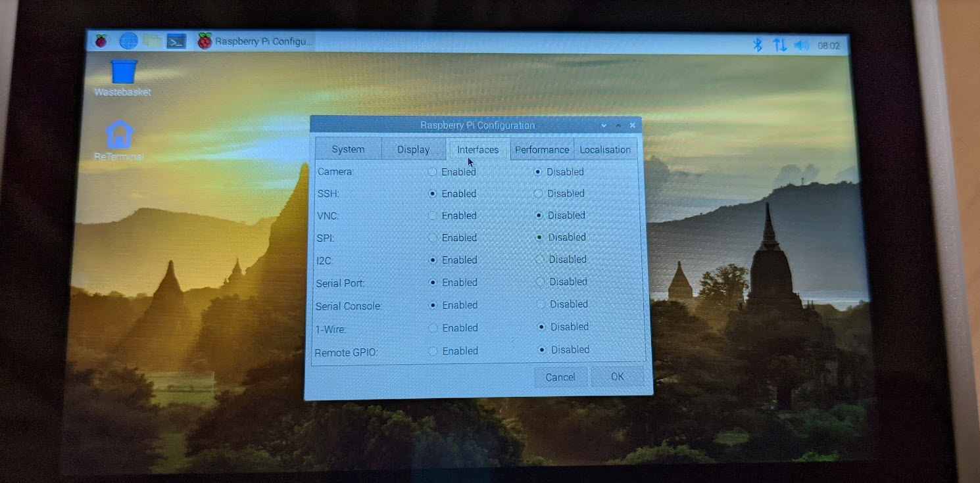Viewport: 980px width, 483px height.
Task: Open the Raspberry Pi main menu icon
Action: [101, 41]
